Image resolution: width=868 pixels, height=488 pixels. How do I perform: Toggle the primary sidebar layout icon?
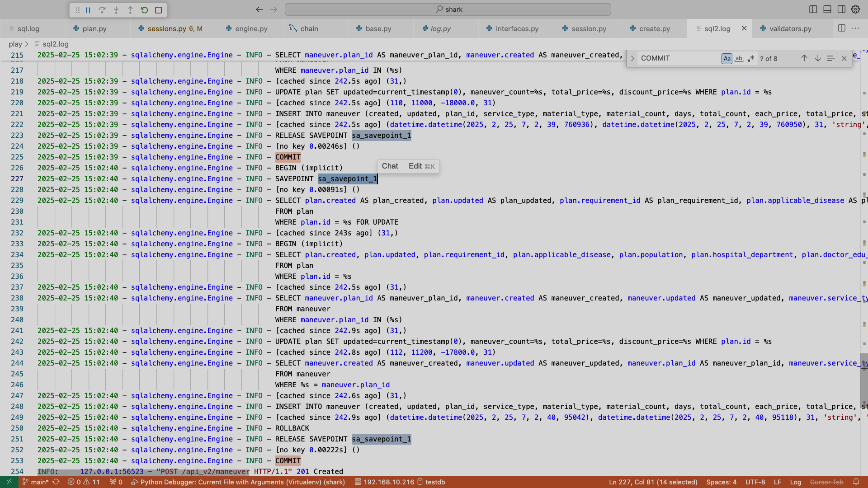click(813, 9)
